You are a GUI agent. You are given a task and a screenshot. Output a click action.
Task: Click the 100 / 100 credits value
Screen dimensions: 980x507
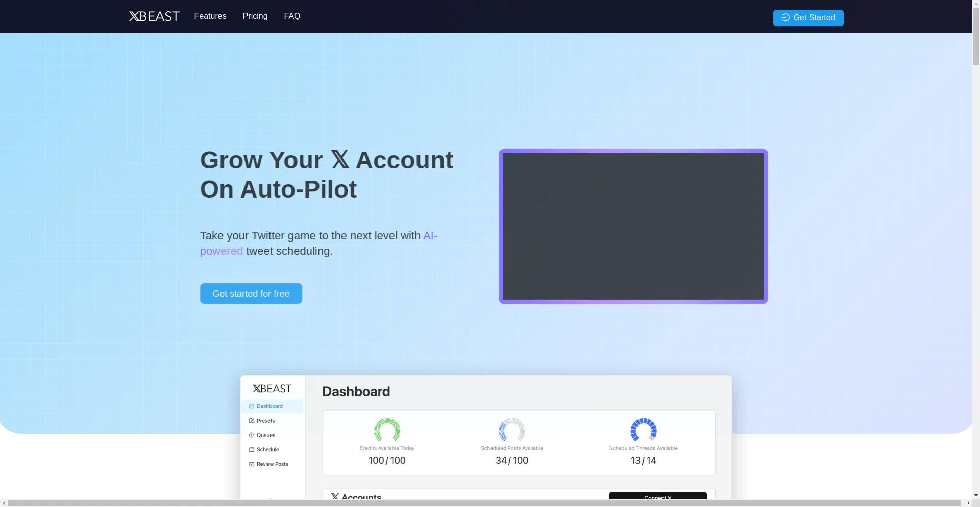pos(387,461)
